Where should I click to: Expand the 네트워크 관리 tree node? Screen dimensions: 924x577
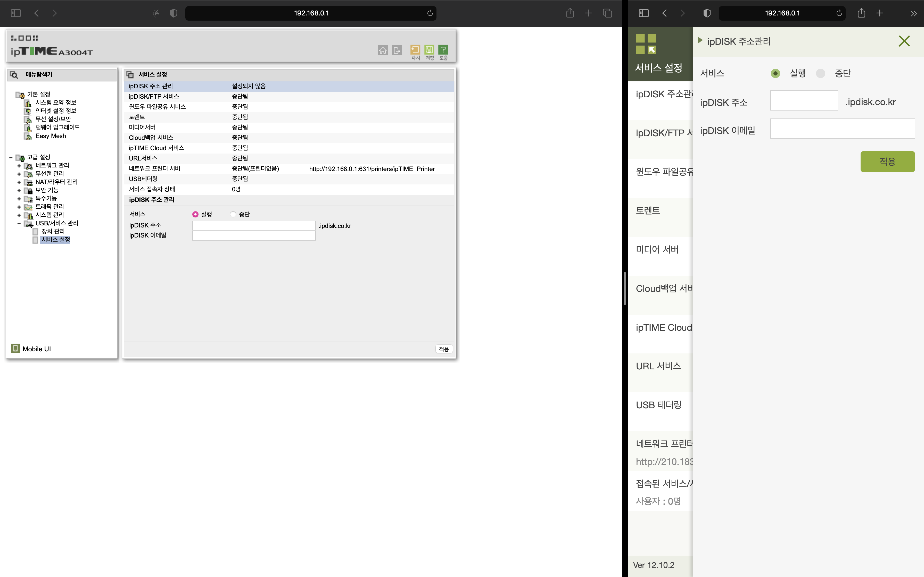pos(19,166)
